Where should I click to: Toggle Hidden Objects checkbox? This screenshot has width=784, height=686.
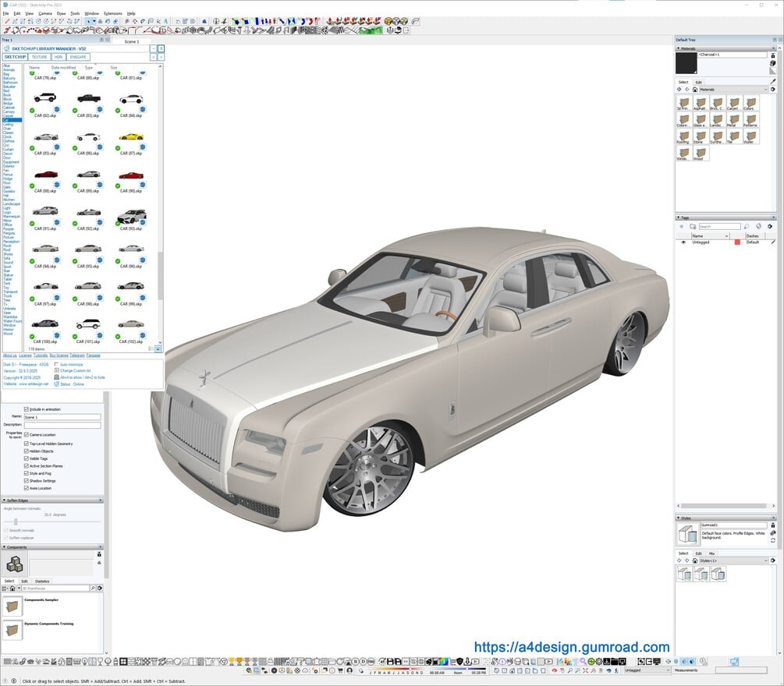[27, 451]
